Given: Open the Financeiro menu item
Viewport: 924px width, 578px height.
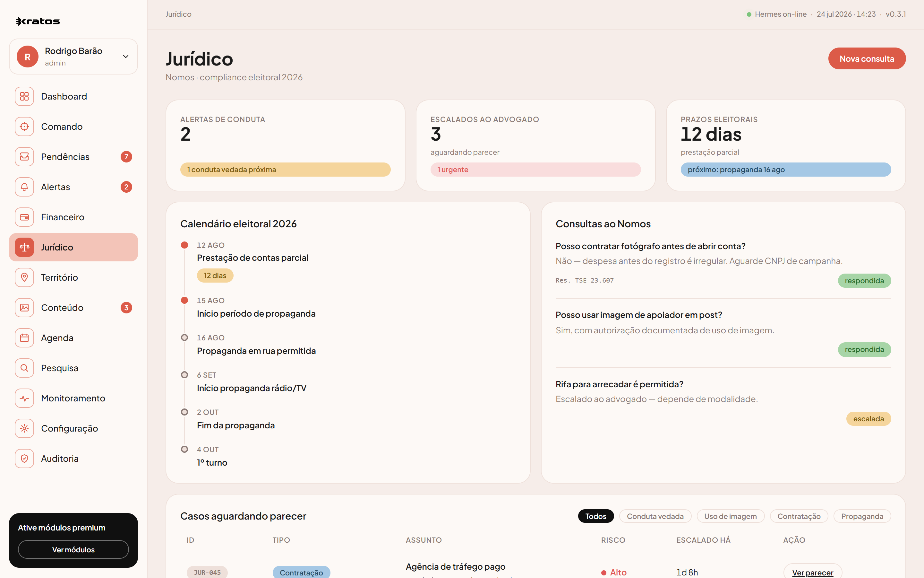Looking at the screenshot, I should click(73, 217).
